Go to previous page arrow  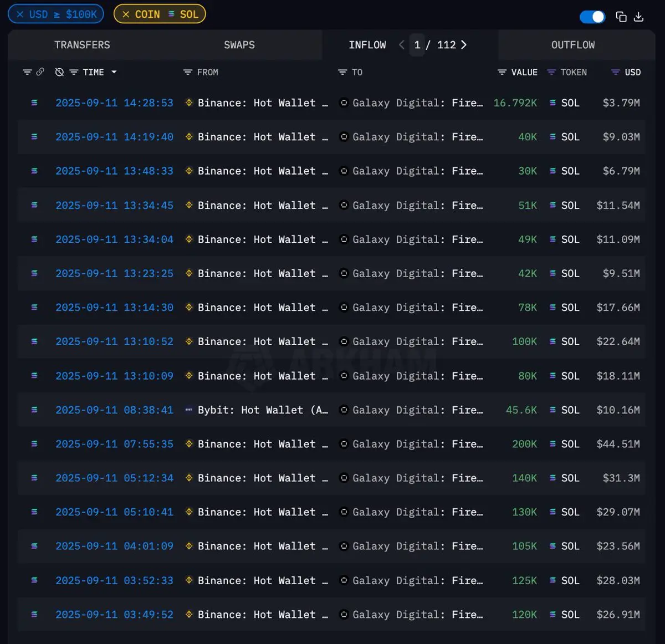click(x=401, y=45)
